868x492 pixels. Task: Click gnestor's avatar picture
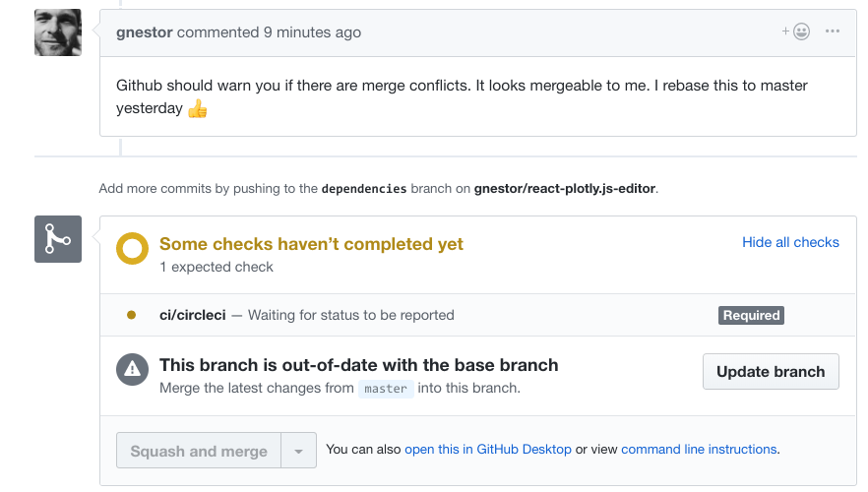58,32
